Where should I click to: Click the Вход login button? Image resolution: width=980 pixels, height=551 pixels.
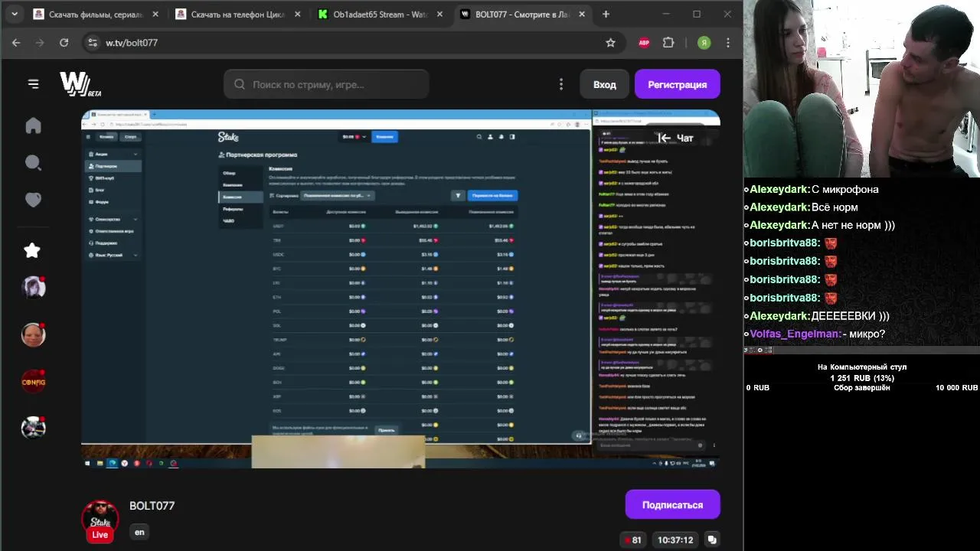pyautogui.click(x=604, y=84)
